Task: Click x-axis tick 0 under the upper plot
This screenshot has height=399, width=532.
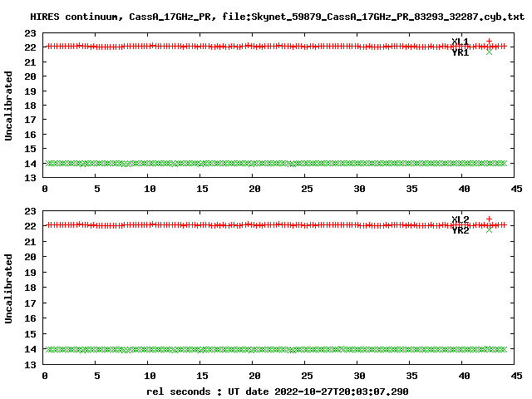Action: (x=45, y=189)
